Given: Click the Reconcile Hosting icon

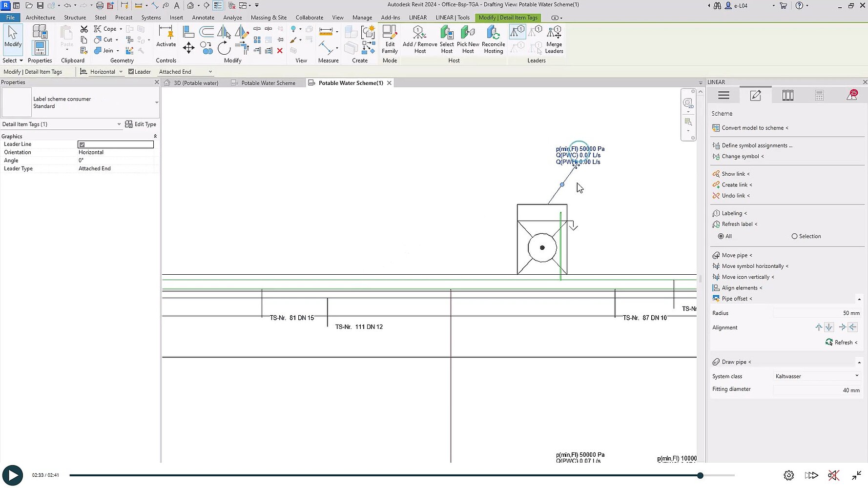Looking at the screenshot, I should [493, 39].
